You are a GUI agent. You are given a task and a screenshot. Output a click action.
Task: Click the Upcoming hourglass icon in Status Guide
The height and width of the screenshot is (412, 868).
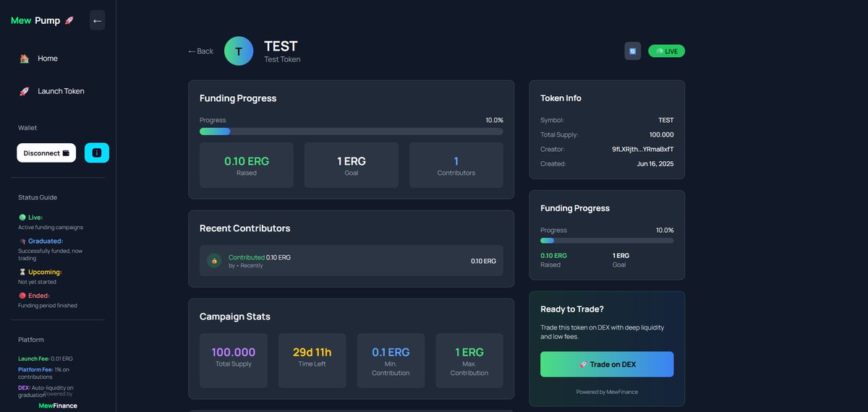tap(22, 272)
